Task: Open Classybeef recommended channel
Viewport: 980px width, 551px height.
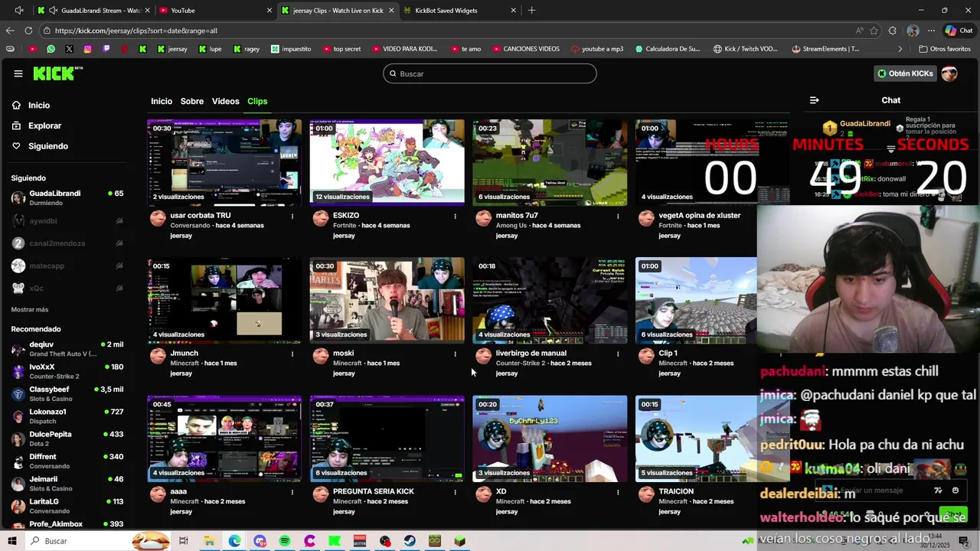Action: click(67, 394)
